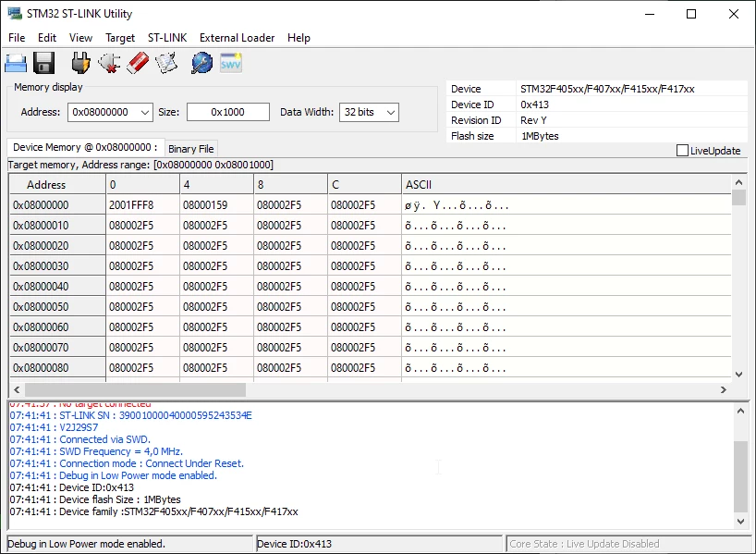Switch to the Binary File tab
Viewport: 756px width, 554px height.
(x=191, y=149)
